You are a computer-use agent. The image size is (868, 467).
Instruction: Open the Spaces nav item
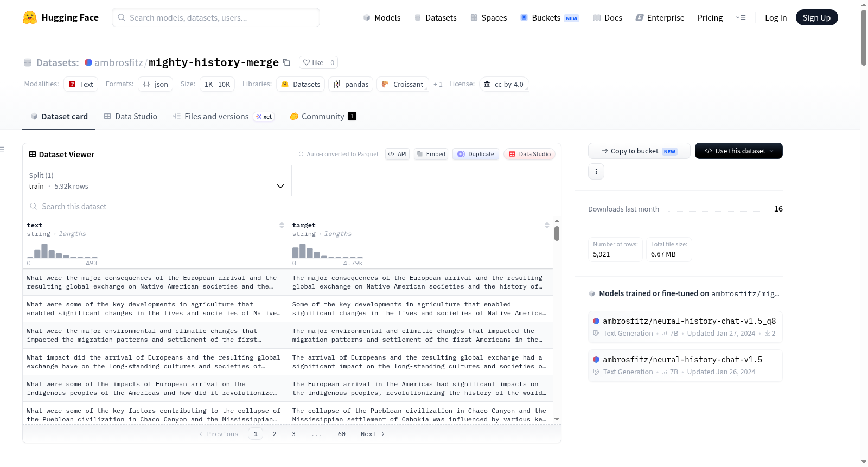489,17
